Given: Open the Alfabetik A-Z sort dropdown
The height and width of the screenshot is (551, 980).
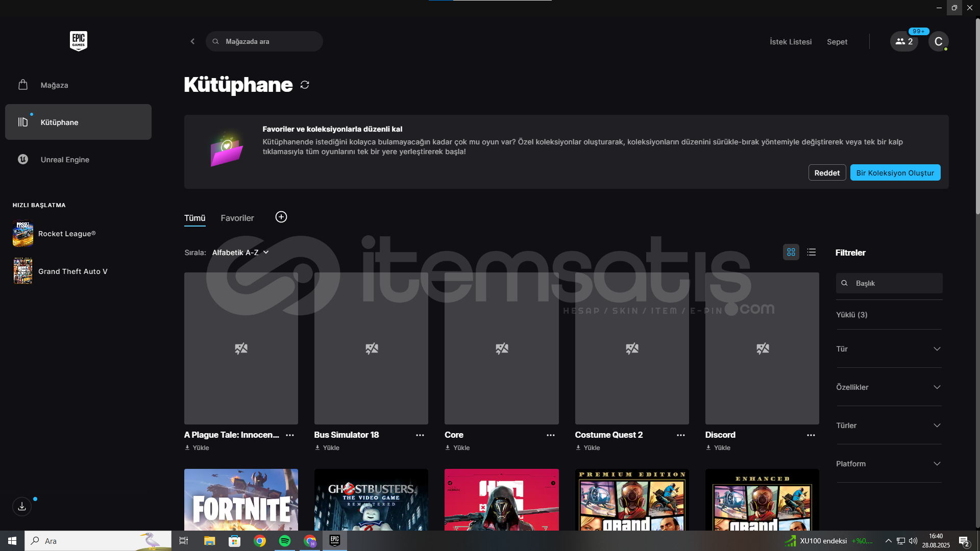Looking at the screenshot, I should click(x=240, y=253).
